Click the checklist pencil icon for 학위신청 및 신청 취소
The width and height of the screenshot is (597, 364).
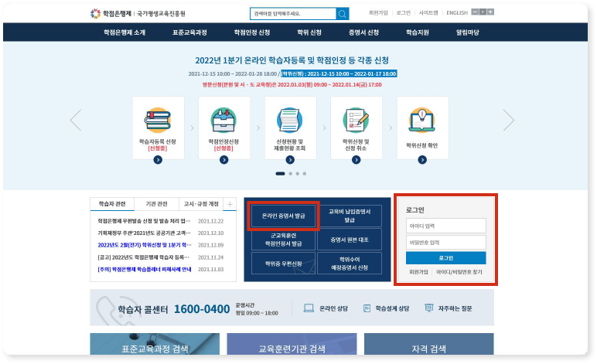[x=356, y=121]
